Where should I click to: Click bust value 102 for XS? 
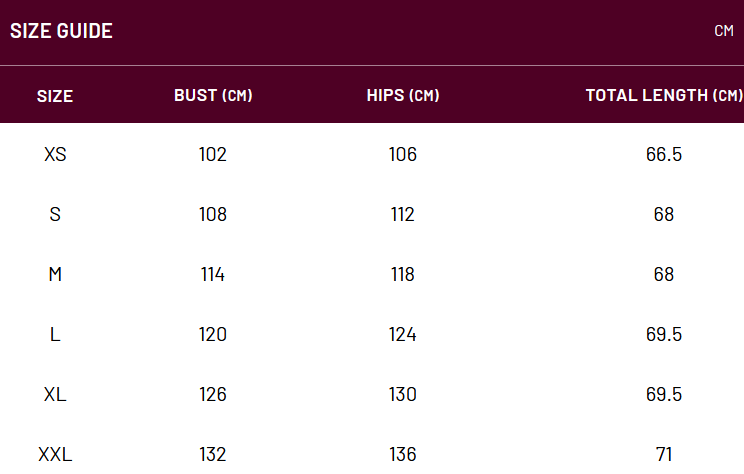pyautogui.click(x=213, y=155)
